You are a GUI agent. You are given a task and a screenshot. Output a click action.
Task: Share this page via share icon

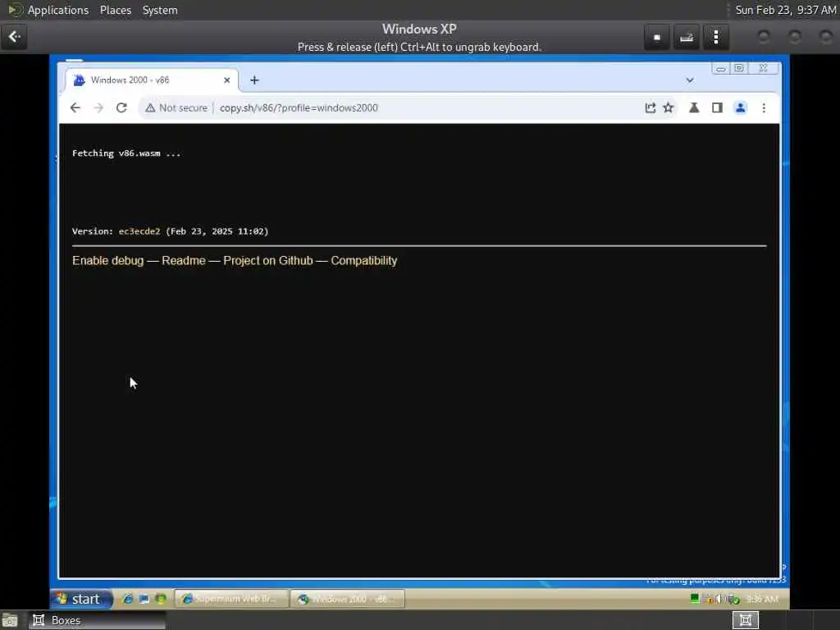pos(650,107)
